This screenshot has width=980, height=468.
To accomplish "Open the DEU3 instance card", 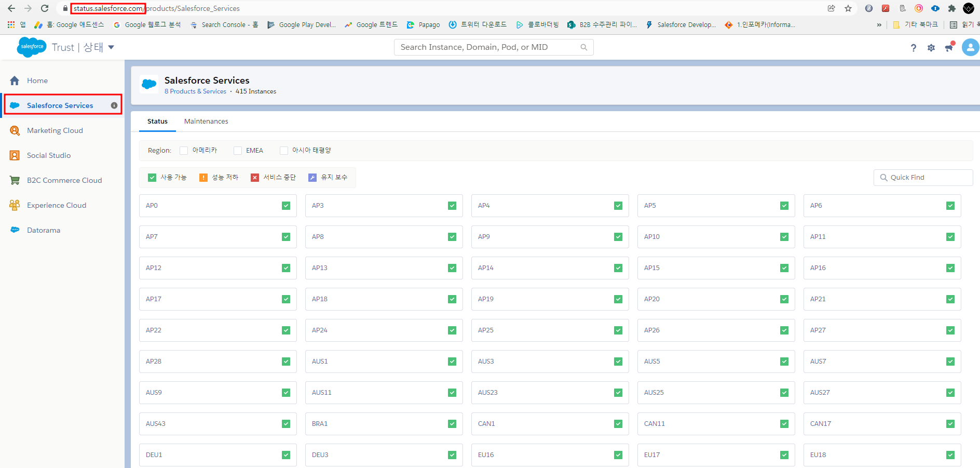I will [x=384, y=455].
